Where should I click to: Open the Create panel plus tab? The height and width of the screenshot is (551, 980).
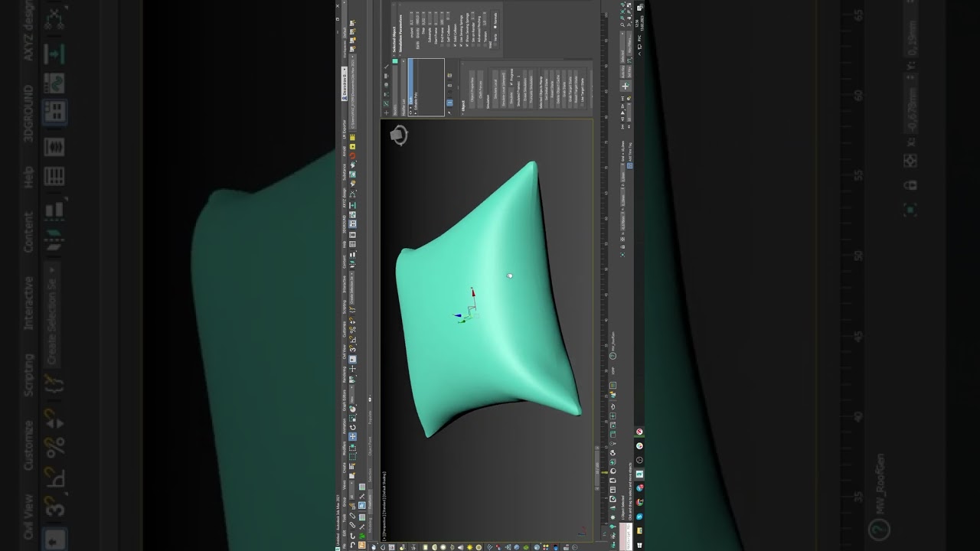(x=387, y=112)
